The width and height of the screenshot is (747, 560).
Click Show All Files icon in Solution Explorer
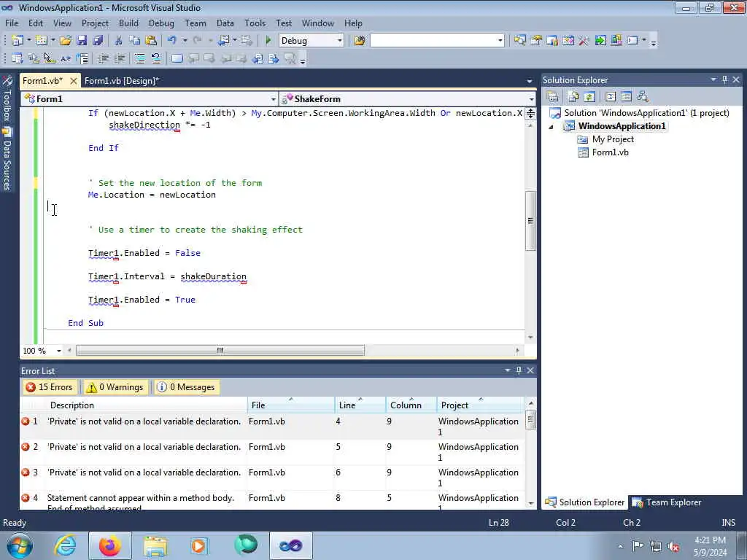tap(573, 97)
